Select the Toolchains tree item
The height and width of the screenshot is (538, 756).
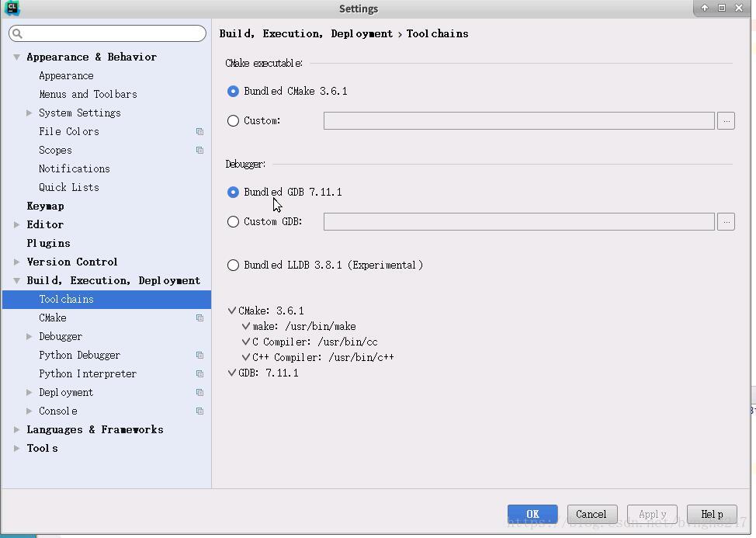[106, 300]
